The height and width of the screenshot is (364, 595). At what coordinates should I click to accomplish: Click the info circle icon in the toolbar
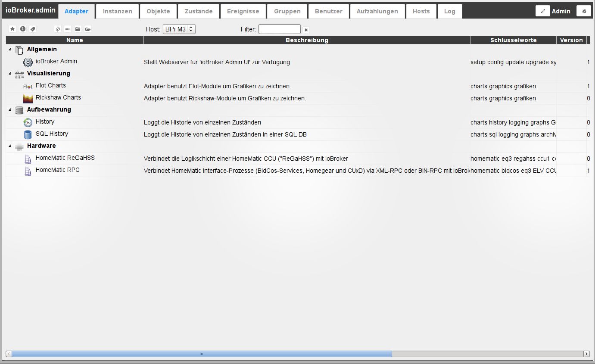coord(23,29)
